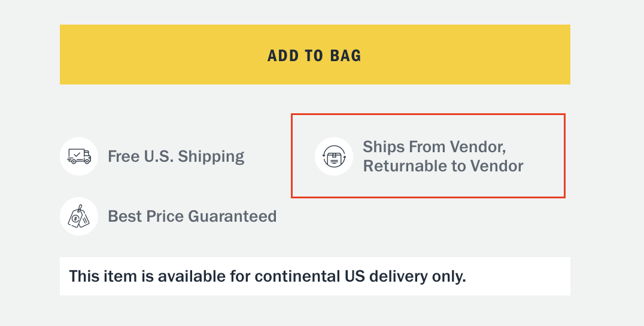Click the checkmark on the truck icon
The height and width of the screenshot is (326, 644).
[77, 155]
